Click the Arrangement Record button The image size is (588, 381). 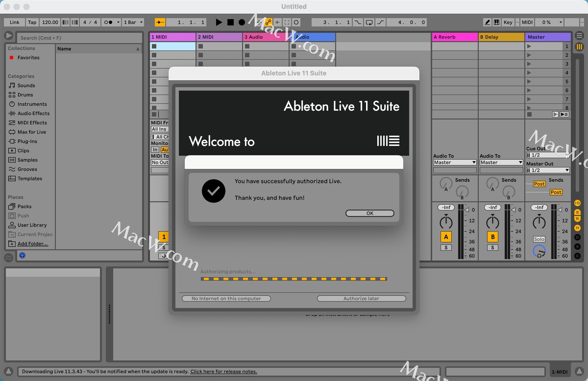[x=242, y=22]
